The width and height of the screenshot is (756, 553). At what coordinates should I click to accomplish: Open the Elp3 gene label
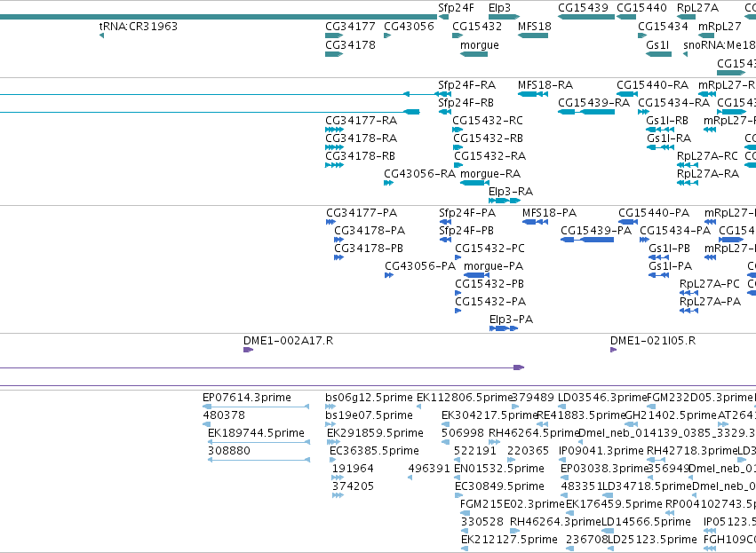(x=499, y=8)
